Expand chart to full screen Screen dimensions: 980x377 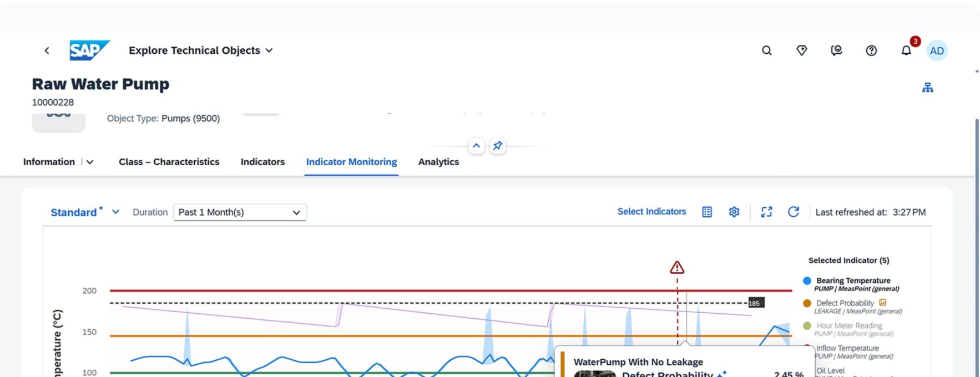(x=766, y=212)
